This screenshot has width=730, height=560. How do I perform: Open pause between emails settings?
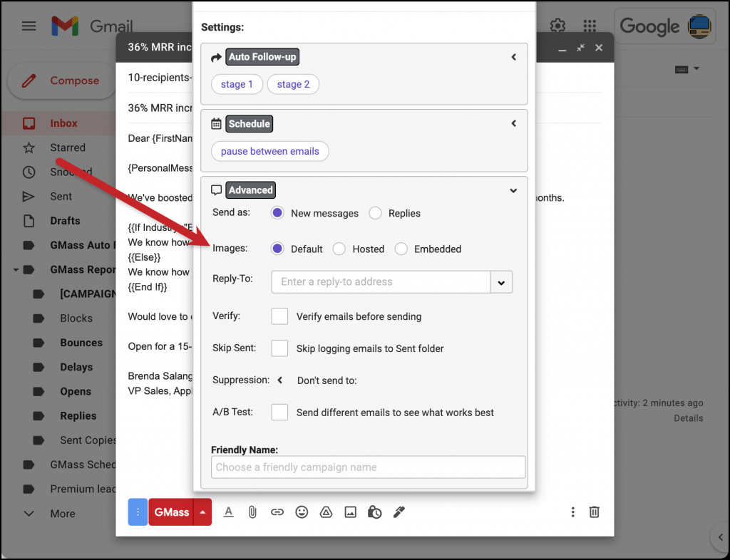(x=269, y=151)
